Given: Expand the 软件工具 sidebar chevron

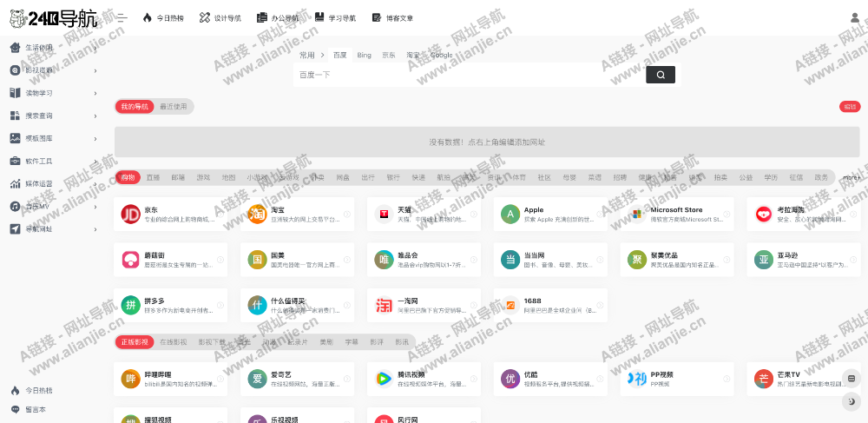Looking at the screenshot, I should (95, 162).
